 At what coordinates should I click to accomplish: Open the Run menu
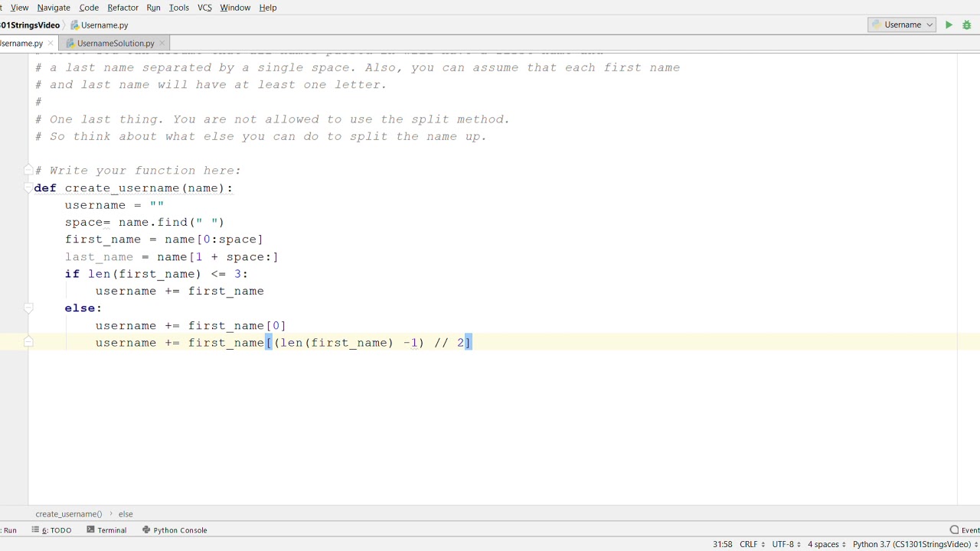(x=153, y=8)
